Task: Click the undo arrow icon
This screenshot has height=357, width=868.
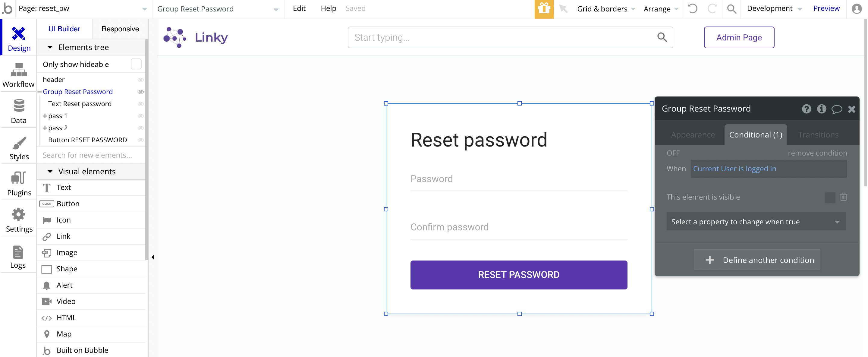Action: [693, 8]
